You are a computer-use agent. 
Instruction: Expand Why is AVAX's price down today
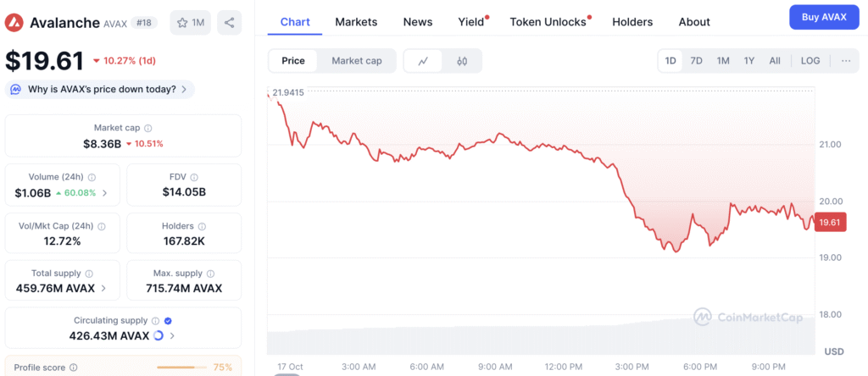[100, 89]
